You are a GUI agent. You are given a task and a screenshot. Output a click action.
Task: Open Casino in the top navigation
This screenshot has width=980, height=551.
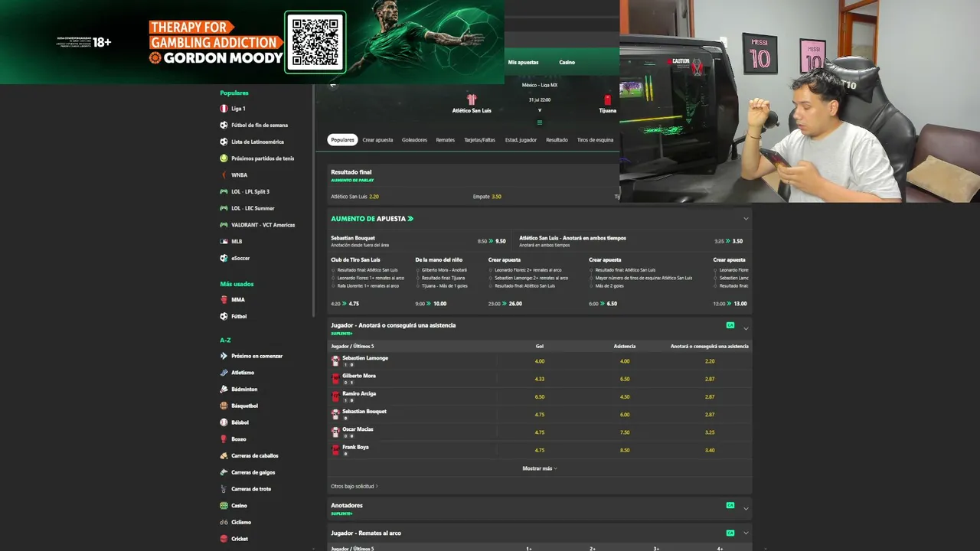pyautogui.click(x=567, y=62)
